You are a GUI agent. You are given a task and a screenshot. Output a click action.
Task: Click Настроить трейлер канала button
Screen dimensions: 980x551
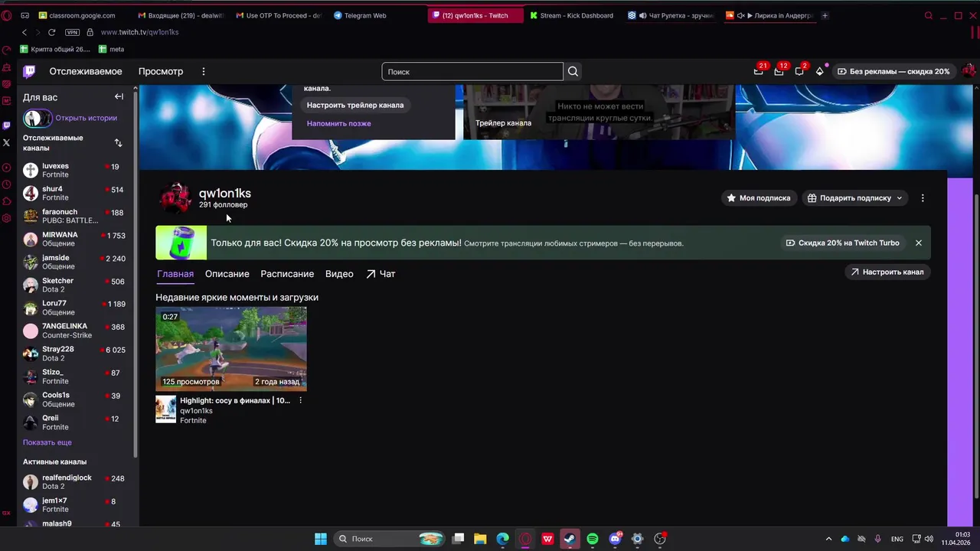(x=355, y=105)
